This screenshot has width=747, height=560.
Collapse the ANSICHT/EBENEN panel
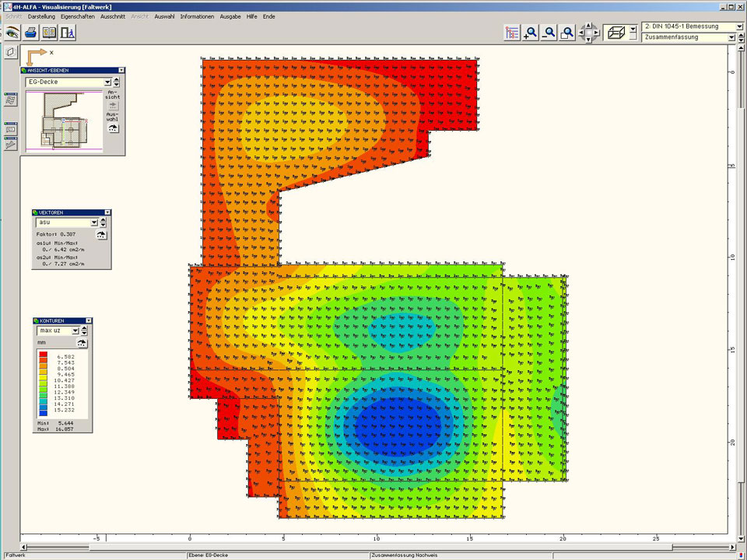121,70
